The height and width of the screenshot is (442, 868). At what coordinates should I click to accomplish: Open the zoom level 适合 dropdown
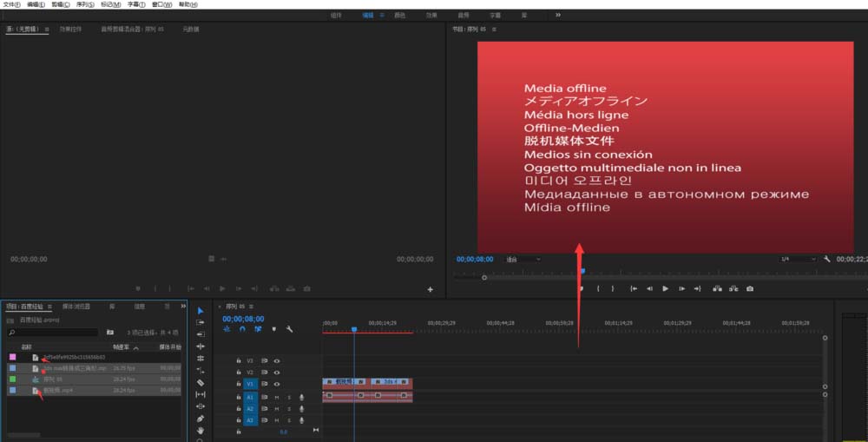523,260
